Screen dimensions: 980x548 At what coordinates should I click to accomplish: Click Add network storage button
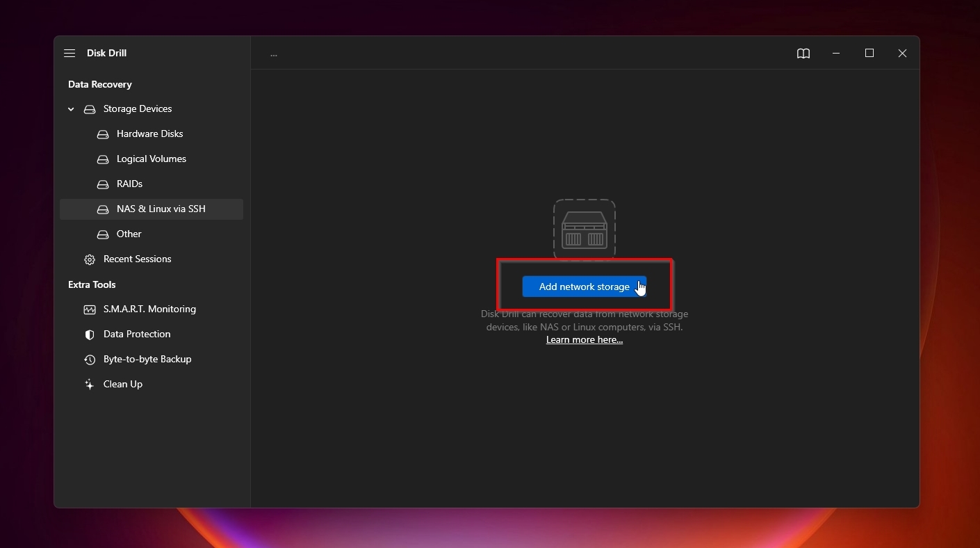(585, 287)
